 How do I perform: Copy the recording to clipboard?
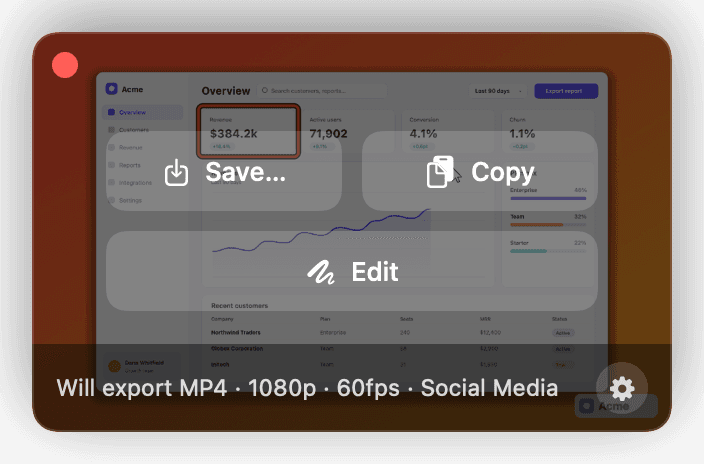coord(480,171)
